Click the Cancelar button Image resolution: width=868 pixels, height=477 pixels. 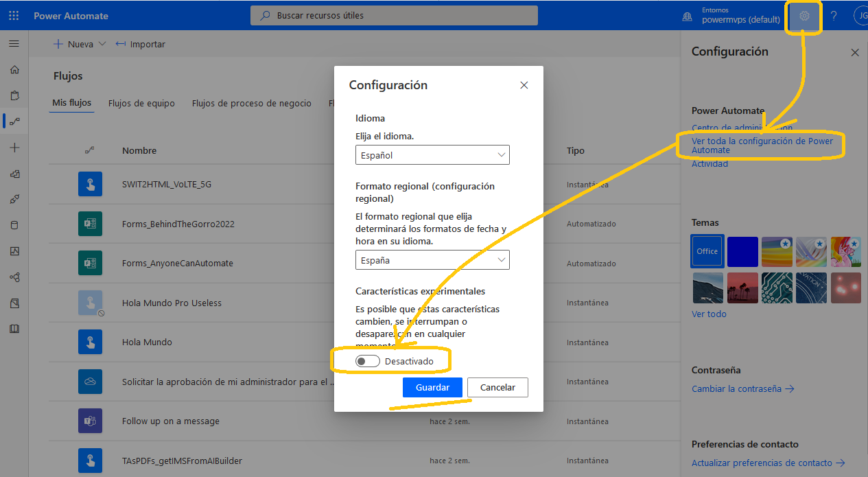pyautogui.click(x=497, y=387)
